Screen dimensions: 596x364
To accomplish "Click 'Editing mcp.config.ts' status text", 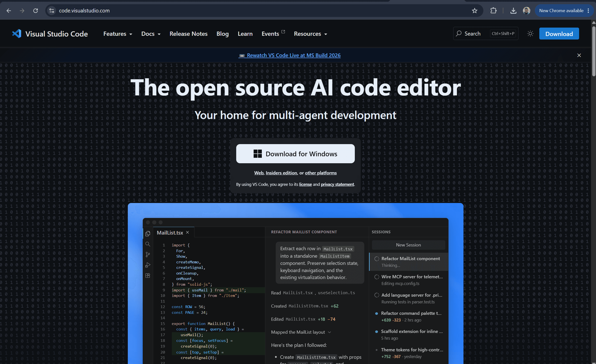I will pyautogui.click(x=400, y=283).
